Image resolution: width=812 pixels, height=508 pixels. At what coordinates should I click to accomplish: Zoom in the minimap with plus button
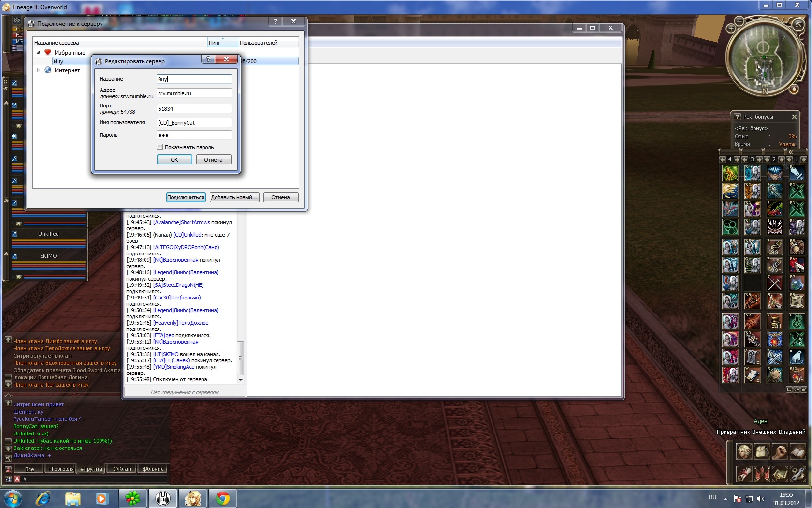tap(731, 29)
